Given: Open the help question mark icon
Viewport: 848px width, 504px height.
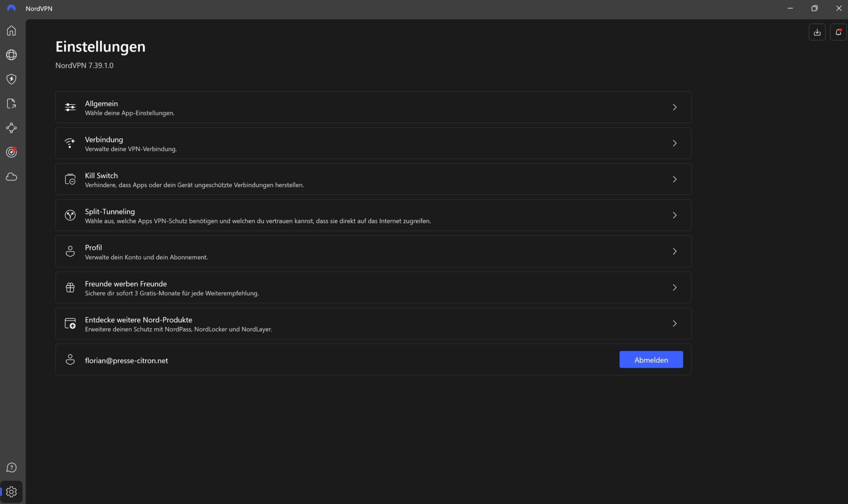Looking at the screenshot, I should click(11, 467).
